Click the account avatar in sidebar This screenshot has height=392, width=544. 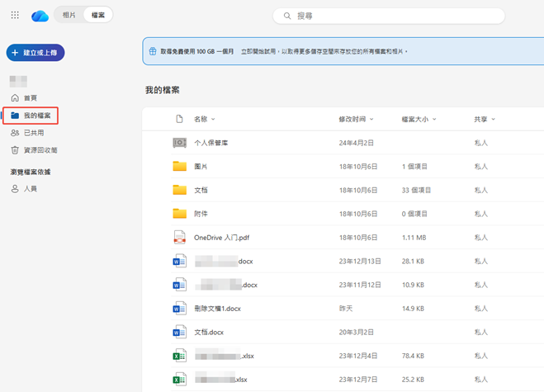click(18, 81)
